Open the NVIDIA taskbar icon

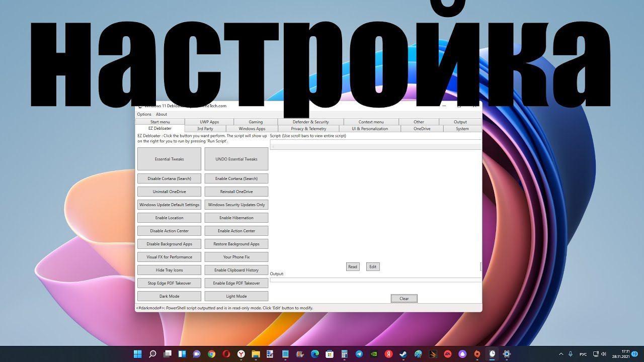coord(374,354)
